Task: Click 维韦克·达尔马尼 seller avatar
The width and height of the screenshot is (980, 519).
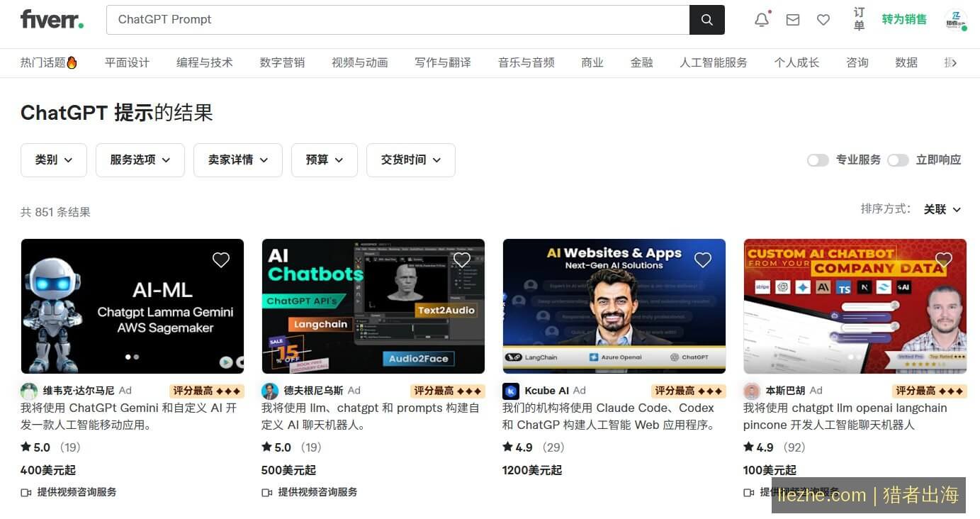Action: tap(29, 391)
